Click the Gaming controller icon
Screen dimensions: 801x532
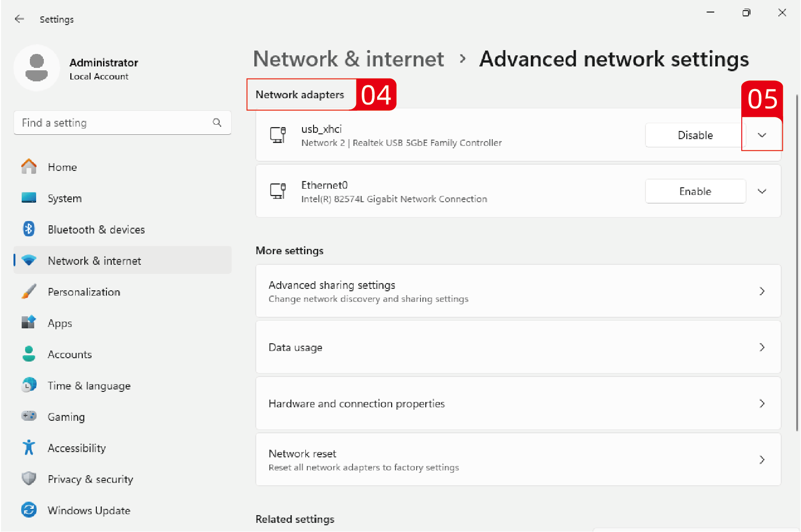click(29, 416)
